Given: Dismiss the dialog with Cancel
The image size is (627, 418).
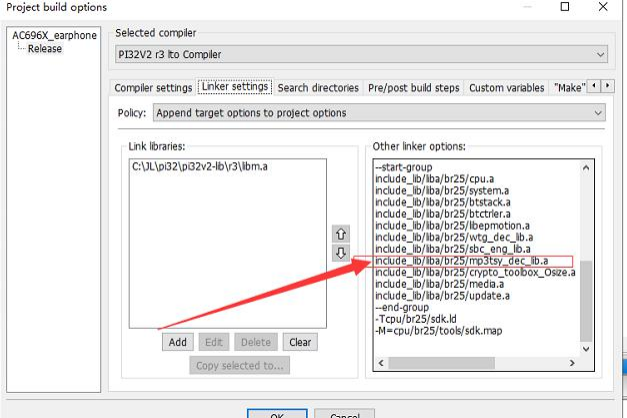Looking at the screenshot, I should 345,413.
